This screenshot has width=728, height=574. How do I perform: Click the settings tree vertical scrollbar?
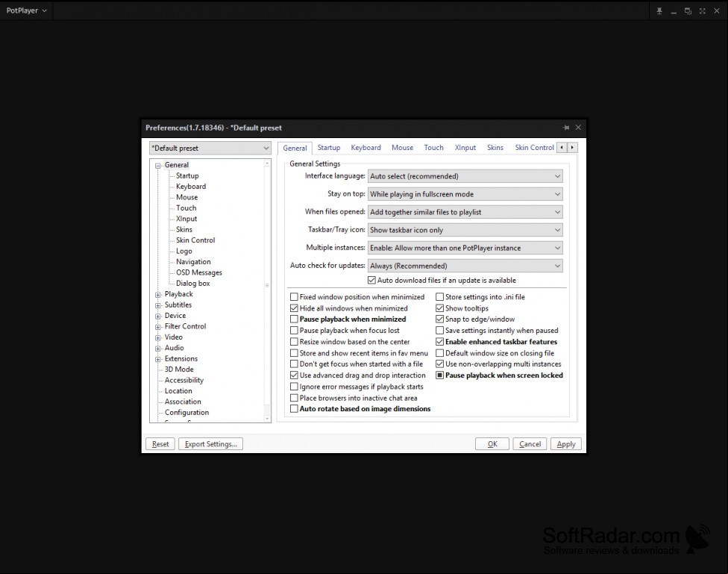267,290
